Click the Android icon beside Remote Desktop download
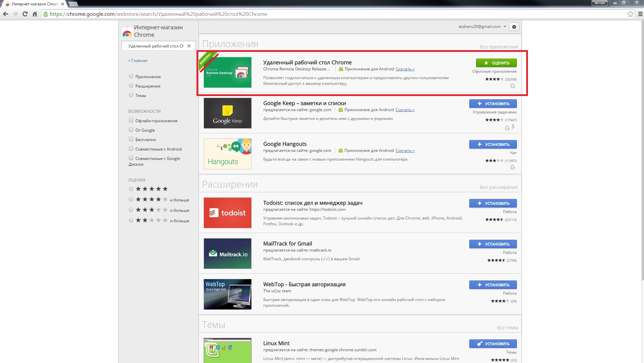Image resolution: width=644 pixels, height=363 pixels. 341,69
